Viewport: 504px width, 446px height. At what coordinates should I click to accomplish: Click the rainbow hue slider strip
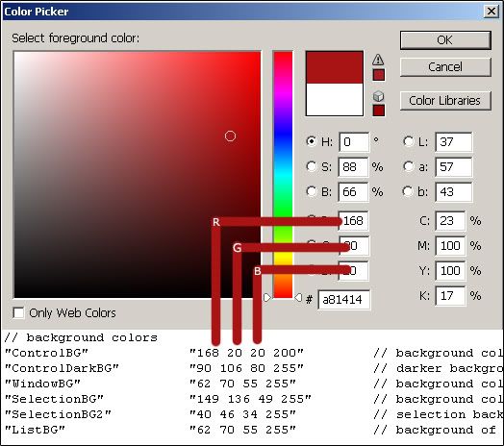click(283, 175)
